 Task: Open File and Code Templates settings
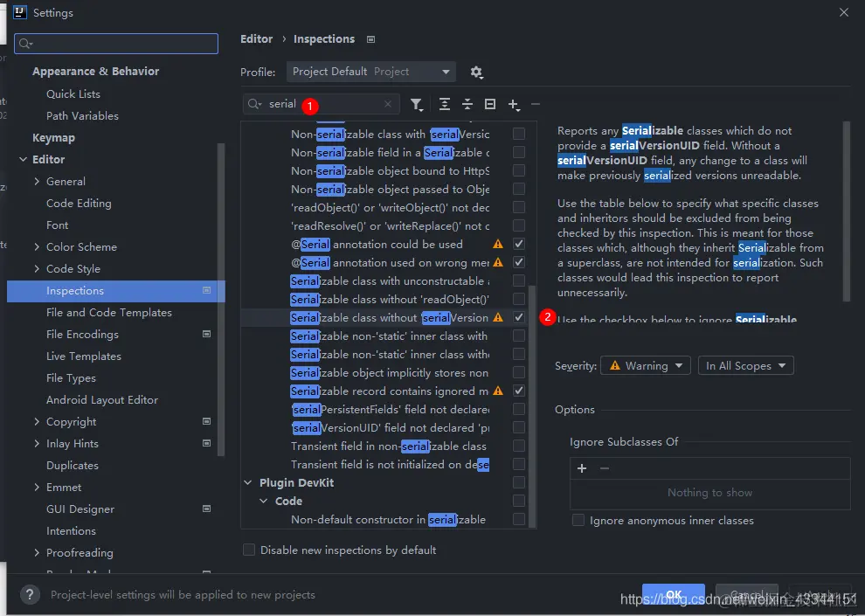109,312
